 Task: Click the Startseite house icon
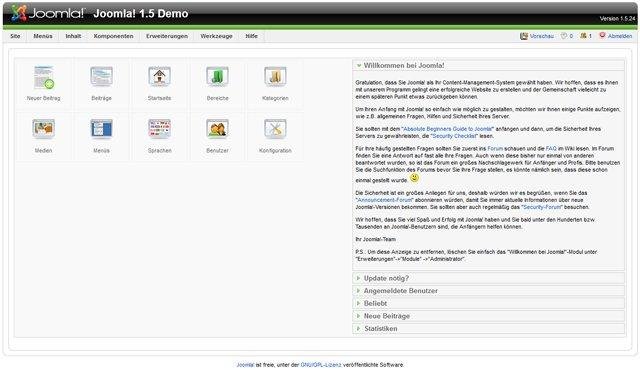click(159, 84)
